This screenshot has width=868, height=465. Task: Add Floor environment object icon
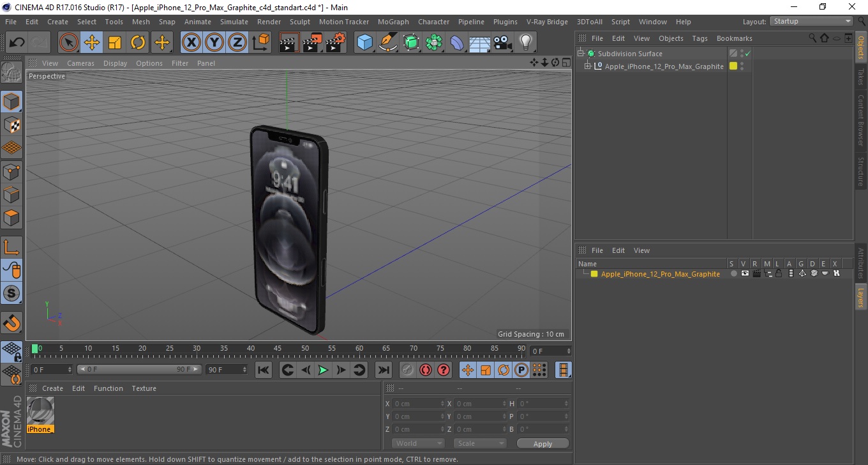(x=479, y=43)
